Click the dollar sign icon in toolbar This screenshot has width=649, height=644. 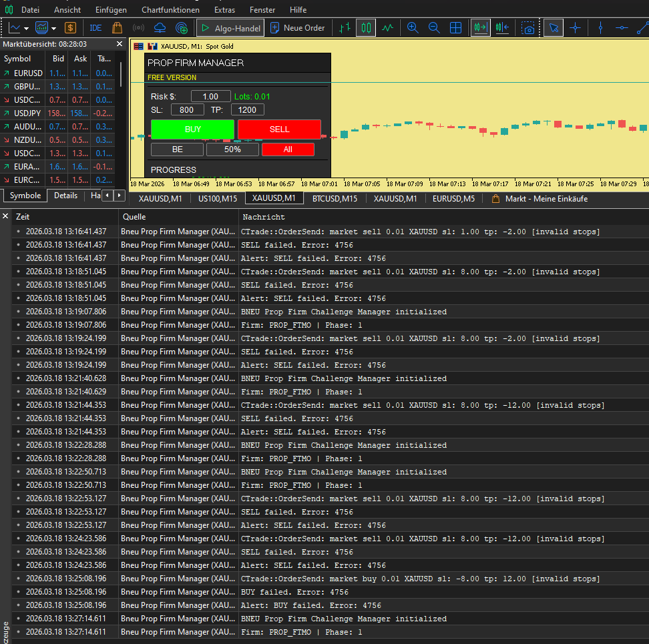70,28
